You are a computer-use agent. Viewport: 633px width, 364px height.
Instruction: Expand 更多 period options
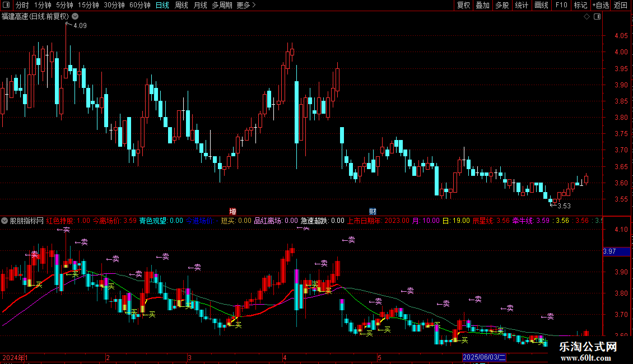pos(246,5)
